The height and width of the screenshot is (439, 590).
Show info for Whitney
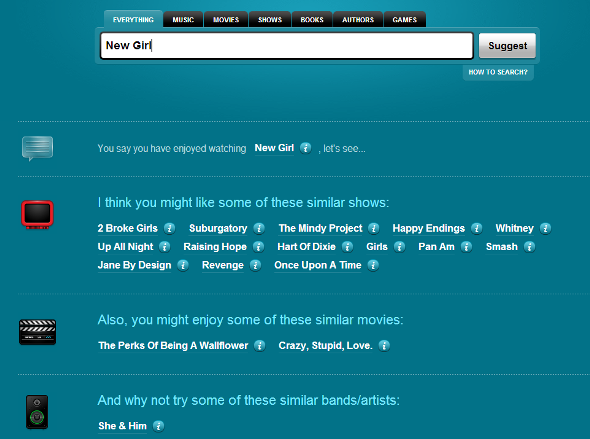(x=546, y=228)
